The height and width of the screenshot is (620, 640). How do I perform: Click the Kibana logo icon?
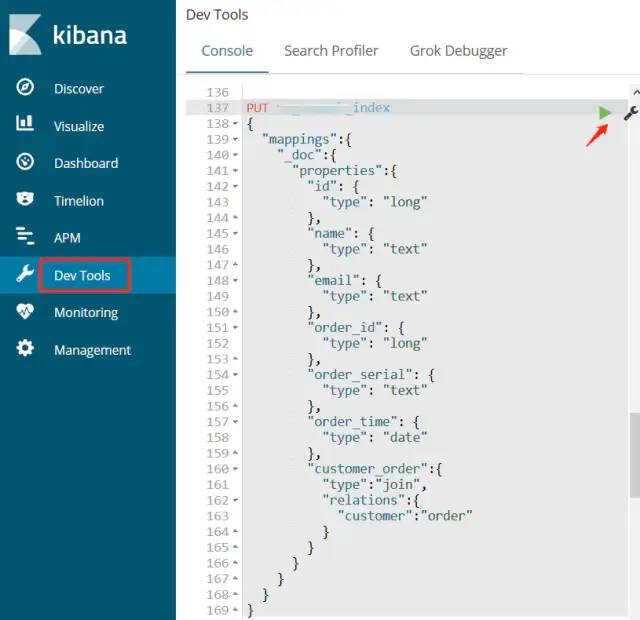pyautogui.click(x=25, y=35)
